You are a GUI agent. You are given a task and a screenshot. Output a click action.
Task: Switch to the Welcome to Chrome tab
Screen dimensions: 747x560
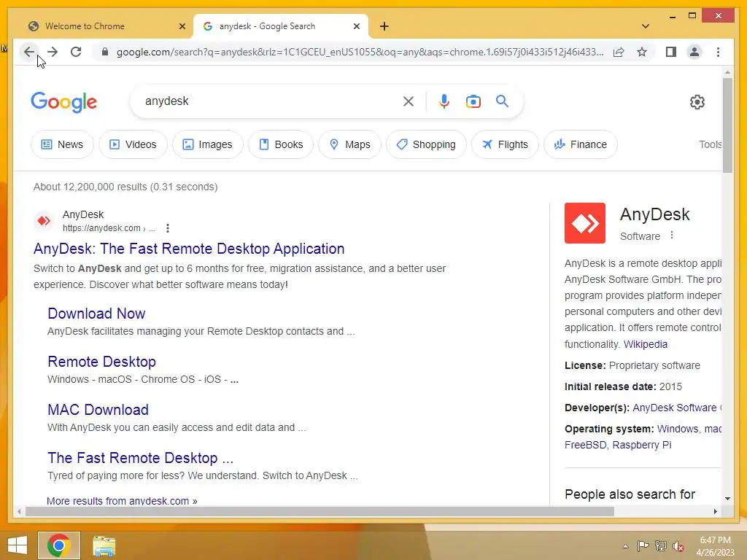(104, 26)
